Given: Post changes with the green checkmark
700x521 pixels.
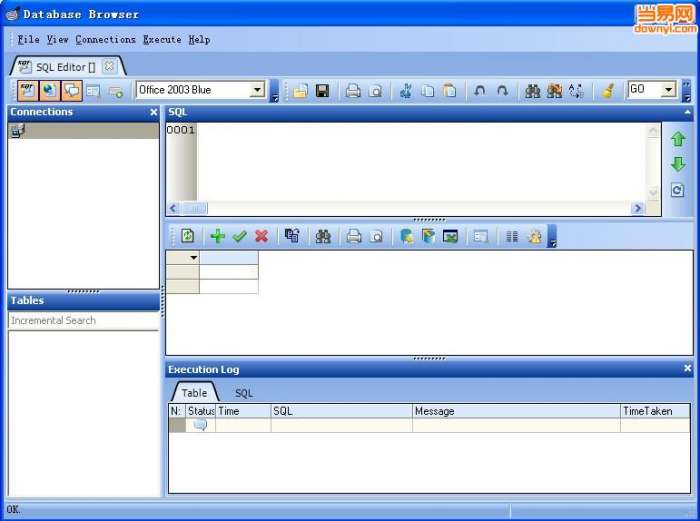Looking at the screenshot, I should [240, 236].
